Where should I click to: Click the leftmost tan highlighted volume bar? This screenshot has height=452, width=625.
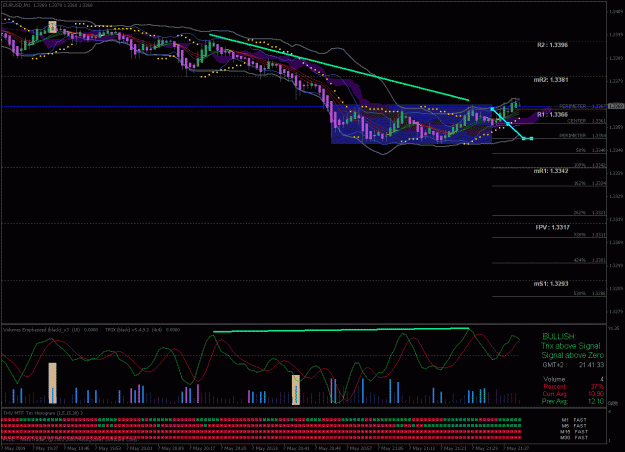point(52,383)
